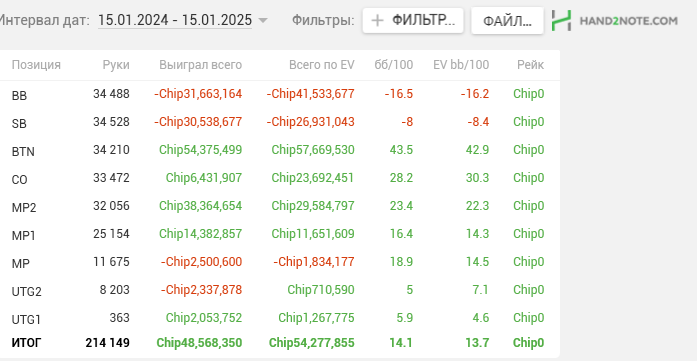Sort by бб/100 column header

(x=394, y=65)
